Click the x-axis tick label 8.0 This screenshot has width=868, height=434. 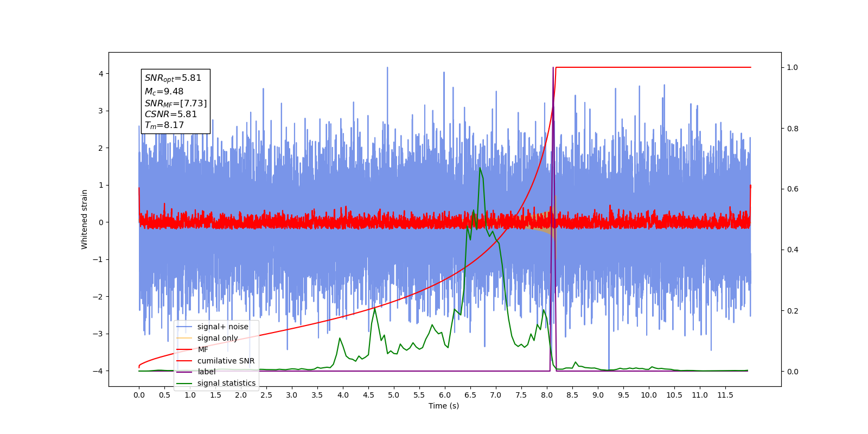[547, 395]
